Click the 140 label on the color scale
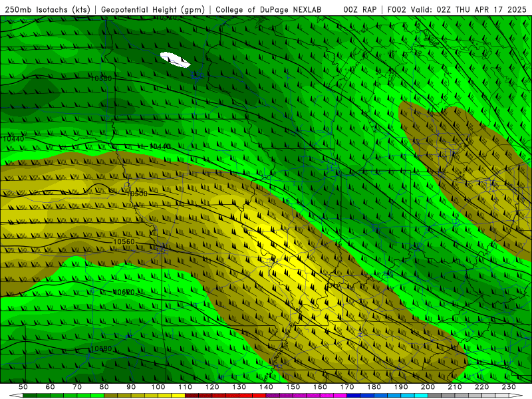This screenshot has height=399, width=532. tap(267, 387)
